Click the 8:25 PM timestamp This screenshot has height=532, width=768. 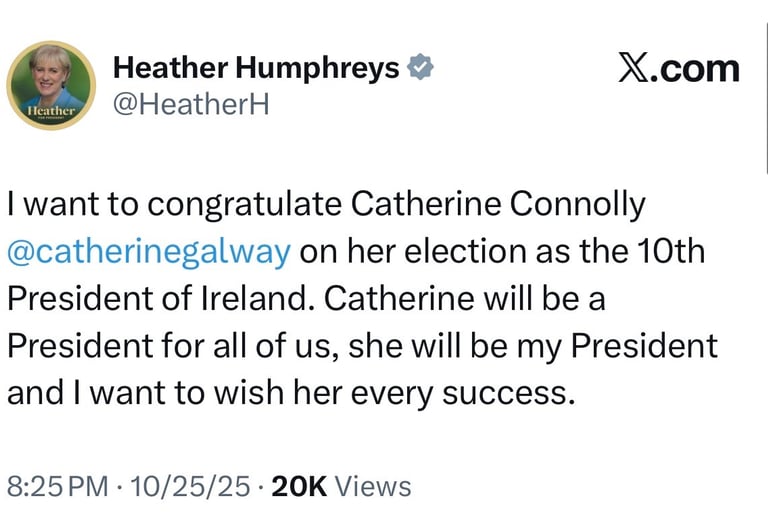pos(57,486)
